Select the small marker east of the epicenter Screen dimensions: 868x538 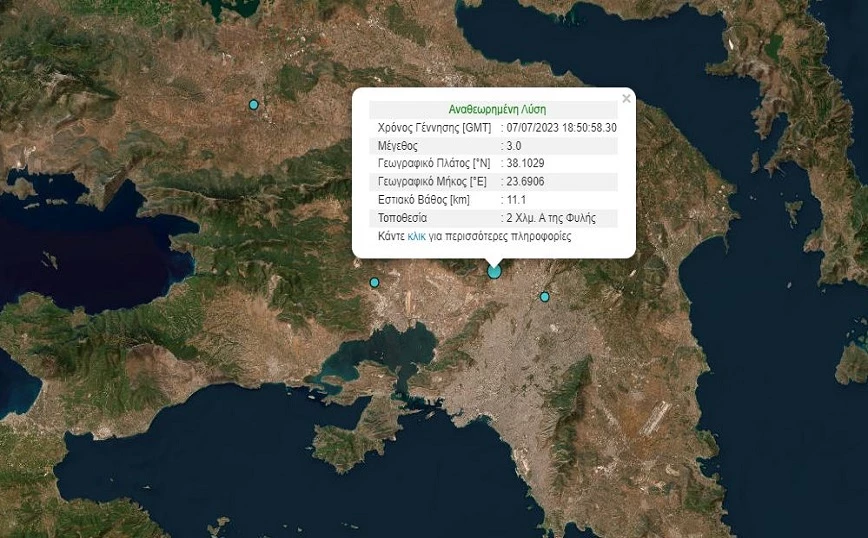545,297
